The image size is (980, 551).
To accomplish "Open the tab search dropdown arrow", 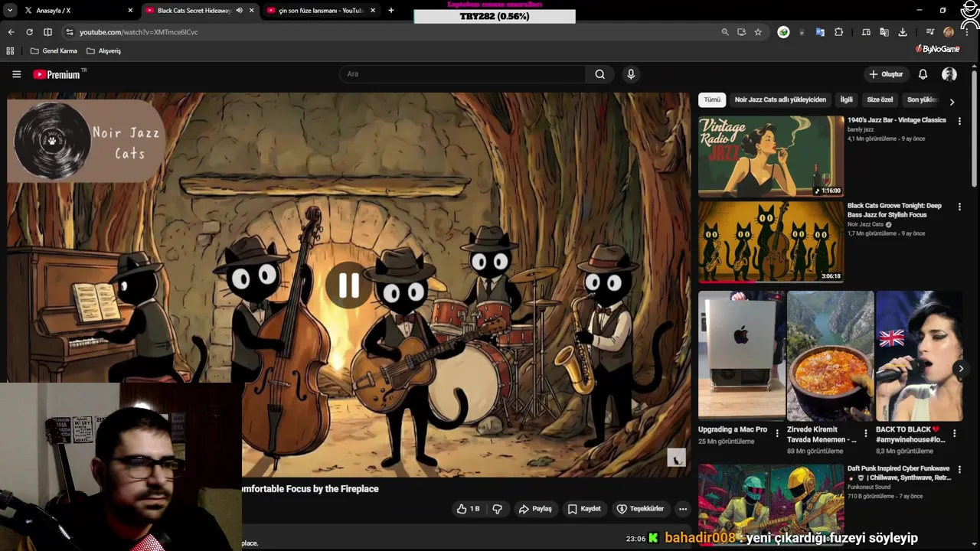I will (10, 11).
